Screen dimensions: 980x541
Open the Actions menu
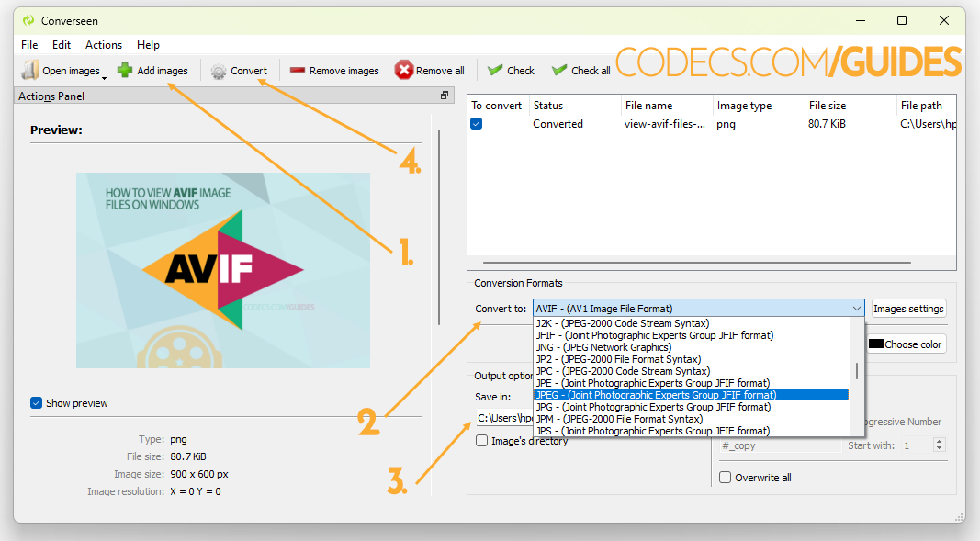click(x=104, y=45)
